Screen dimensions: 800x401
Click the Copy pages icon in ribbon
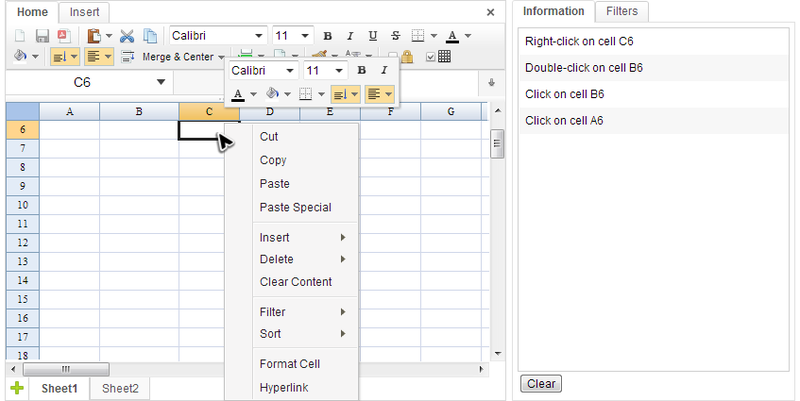coord(149,36)
